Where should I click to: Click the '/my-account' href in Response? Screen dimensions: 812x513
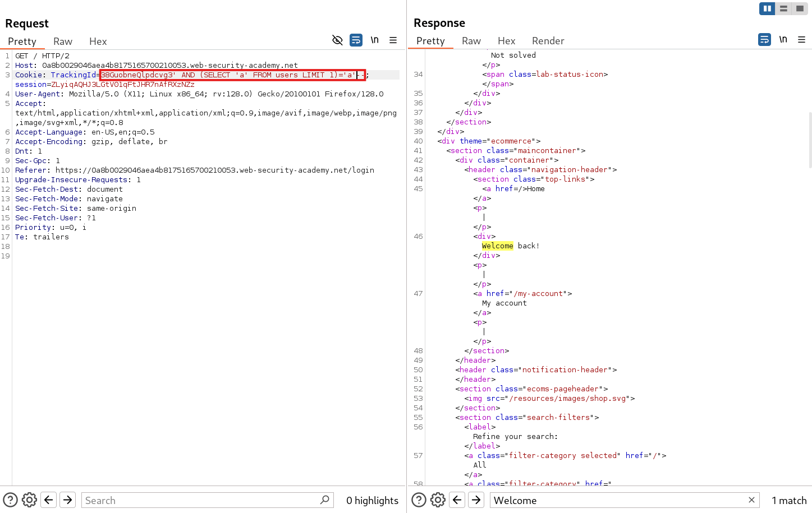coord(540,293)
